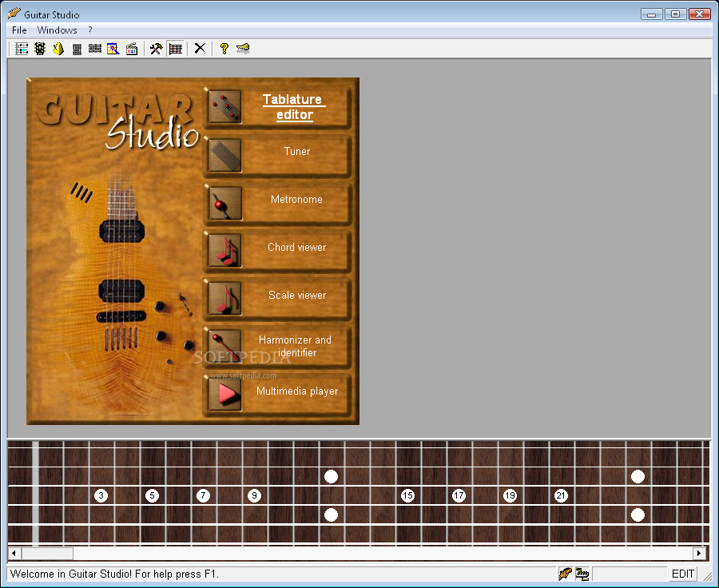Click the Scale viewer single note icon
This screenshot has width=719, height=588.
click(225, 299)
